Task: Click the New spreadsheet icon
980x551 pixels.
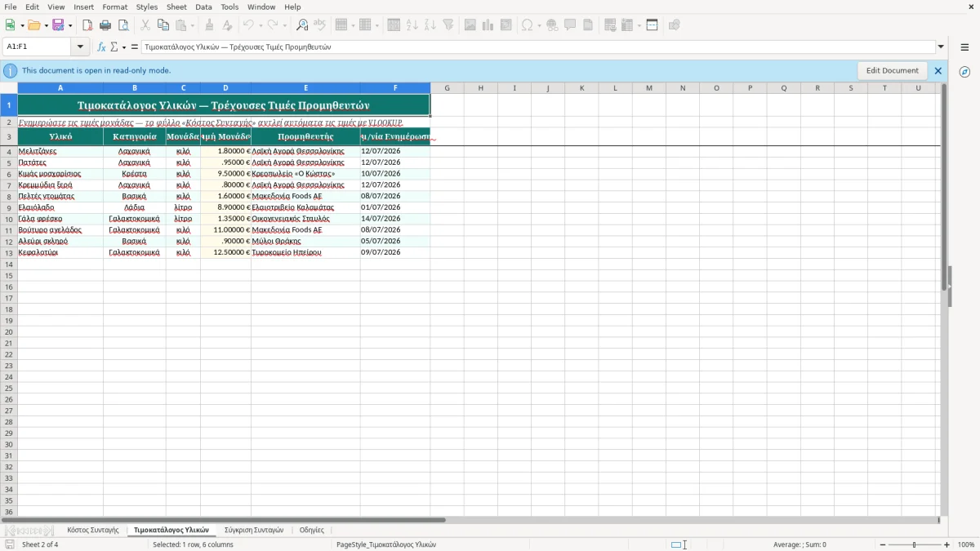Action: pyautogui.click(x=11, y=25)
